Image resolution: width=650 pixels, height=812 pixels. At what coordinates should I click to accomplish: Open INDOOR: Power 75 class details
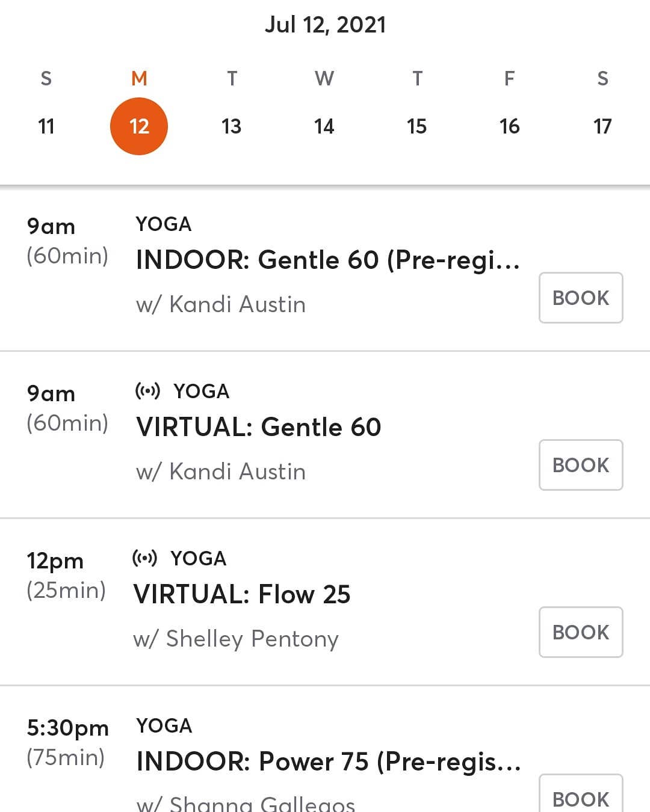[329, 761]
